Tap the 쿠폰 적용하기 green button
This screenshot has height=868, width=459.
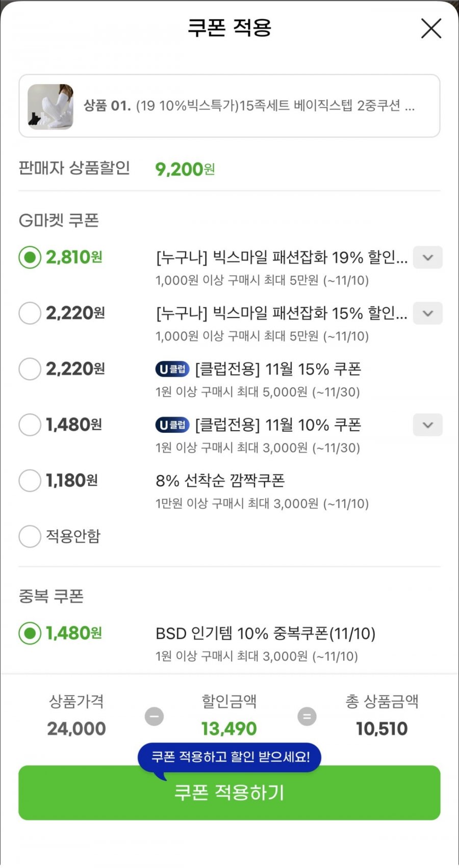click(x=229, y=793)
